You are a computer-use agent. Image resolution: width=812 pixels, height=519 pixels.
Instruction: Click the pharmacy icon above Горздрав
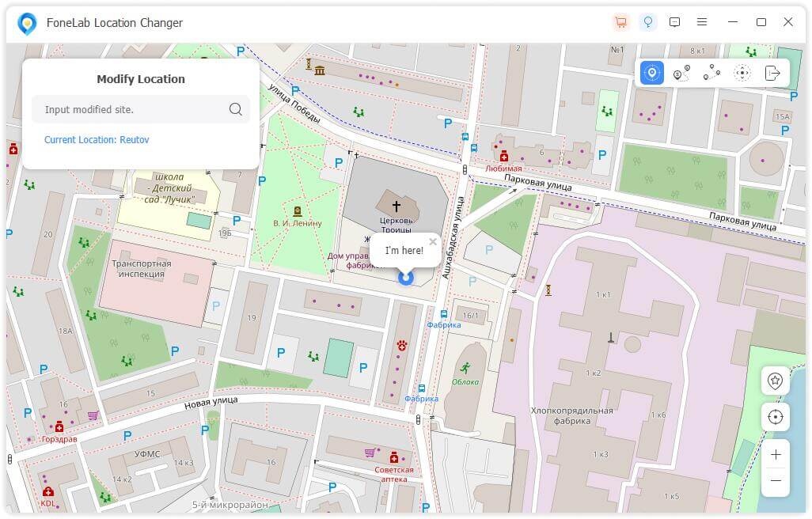59,427
